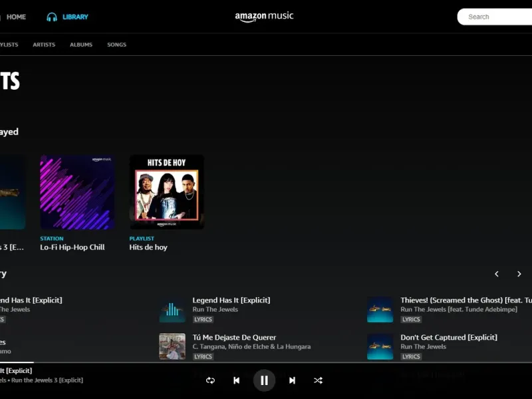Click the Library headphones icon
The height and width of the screenshot is (399, 532).
(x=52, y=17)
